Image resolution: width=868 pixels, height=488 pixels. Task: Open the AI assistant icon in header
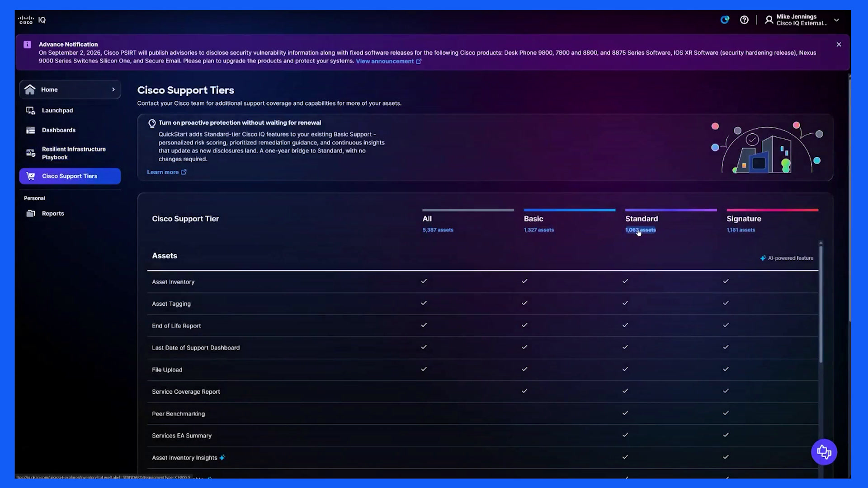(725, 20)
